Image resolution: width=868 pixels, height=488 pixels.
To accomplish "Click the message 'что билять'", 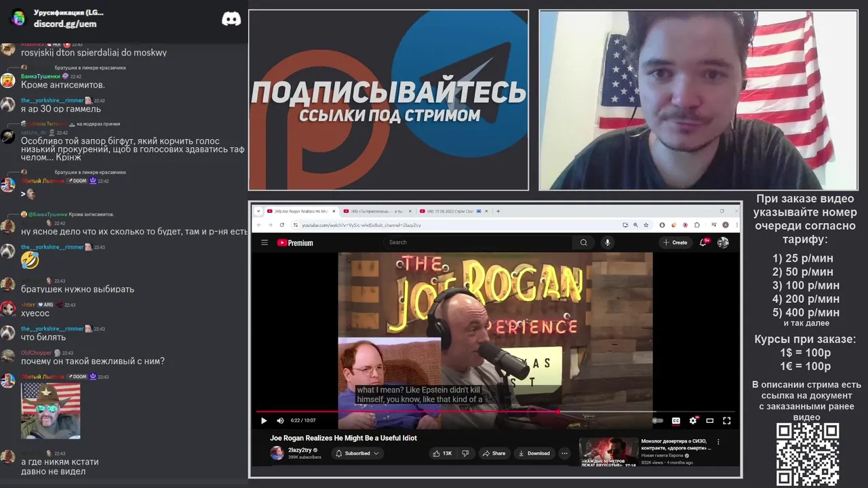I will (x=43, y=337).
